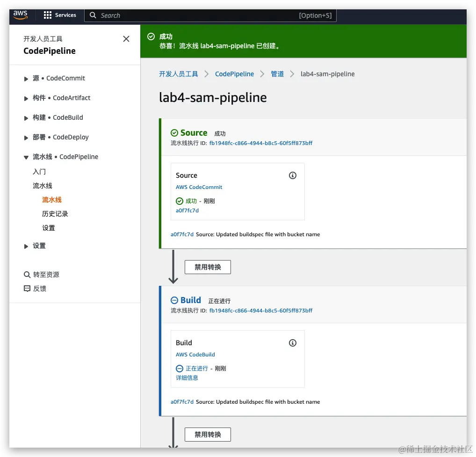
Task: Open CodePipeline breadcrumb link
Action: click(x=234, y=74)
